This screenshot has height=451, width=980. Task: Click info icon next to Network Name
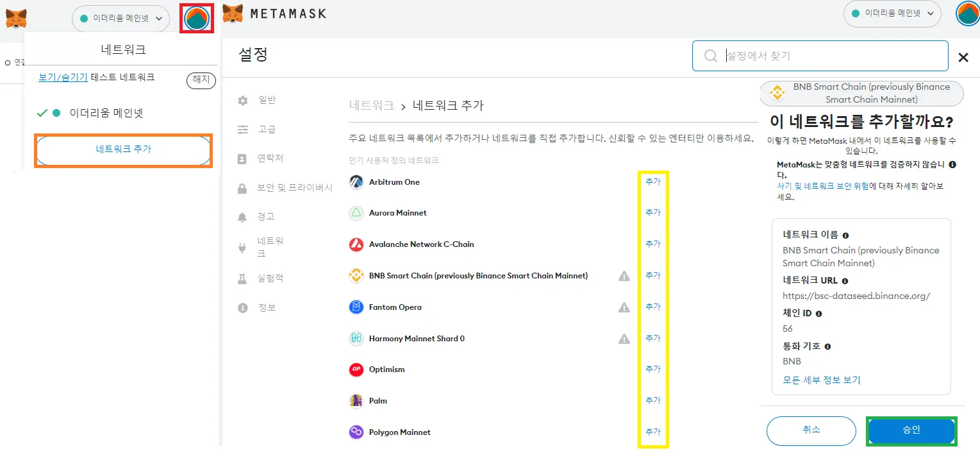[x=845, y=235]
